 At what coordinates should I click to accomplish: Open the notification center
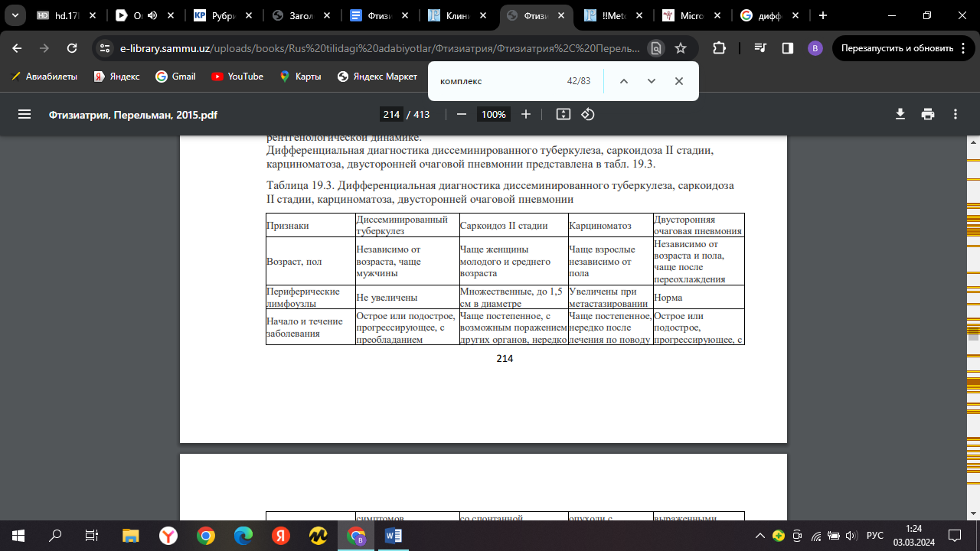(x=955, y=536)
